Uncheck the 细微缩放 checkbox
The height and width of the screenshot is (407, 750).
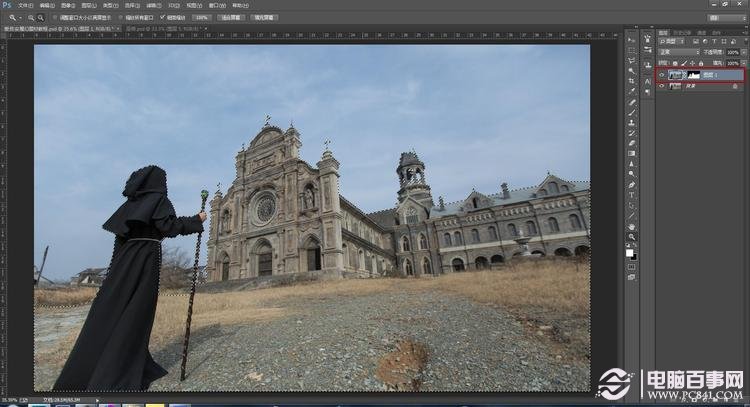click(x=162, y=17)
